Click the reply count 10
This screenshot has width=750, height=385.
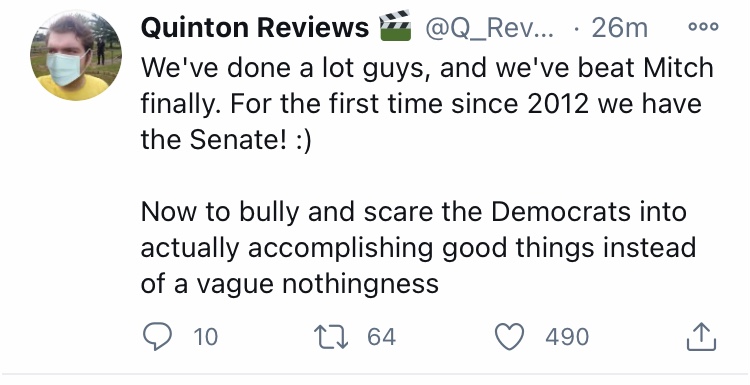[x=206, y=337]
